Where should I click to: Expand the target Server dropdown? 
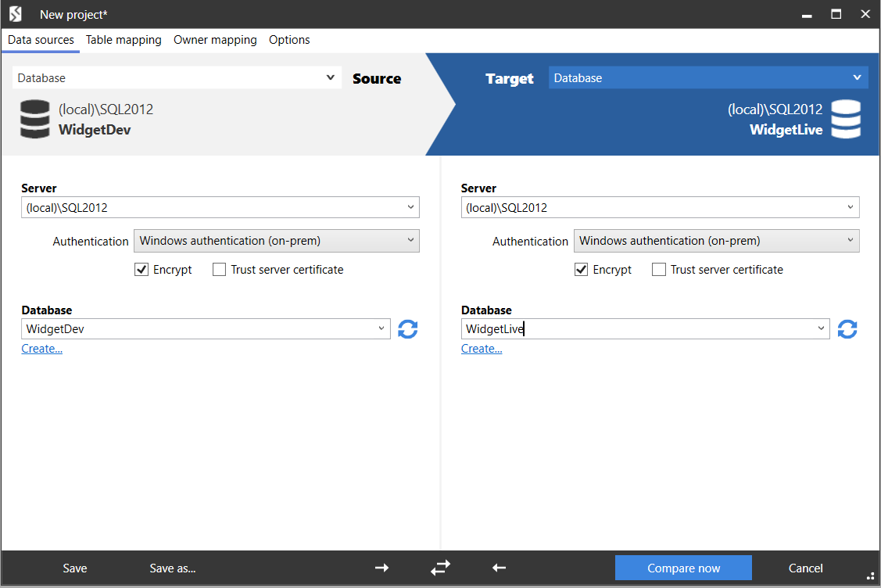pyautogui.click(x=851, y=207)
